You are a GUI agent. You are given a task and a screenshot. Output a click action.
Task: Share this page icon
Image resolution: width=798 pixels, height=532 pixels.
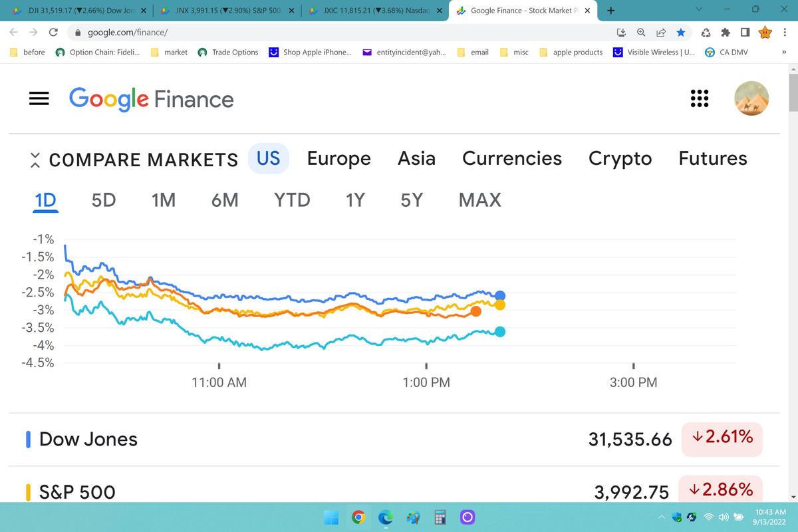click(x=661, y=32)
